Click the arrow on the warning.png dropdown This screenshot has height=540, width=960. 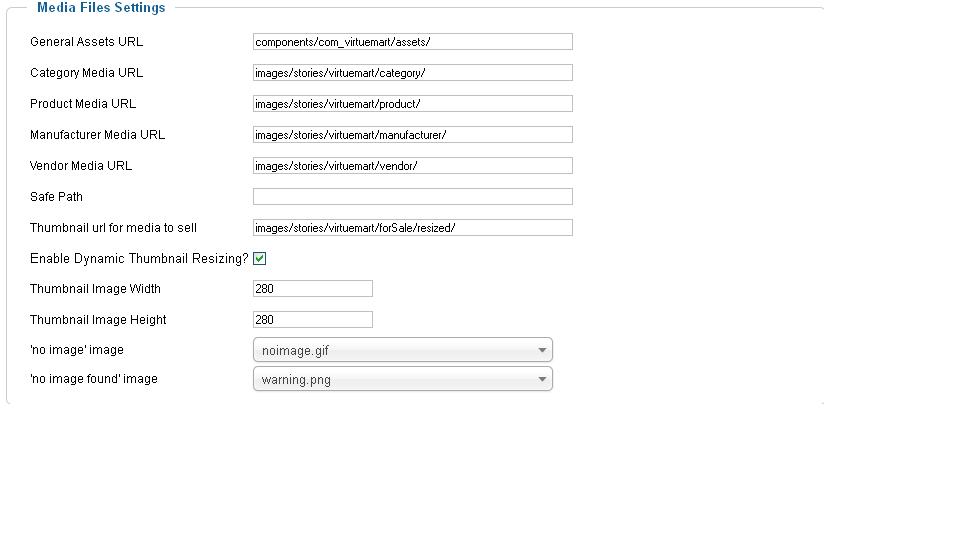click(542, 379)
